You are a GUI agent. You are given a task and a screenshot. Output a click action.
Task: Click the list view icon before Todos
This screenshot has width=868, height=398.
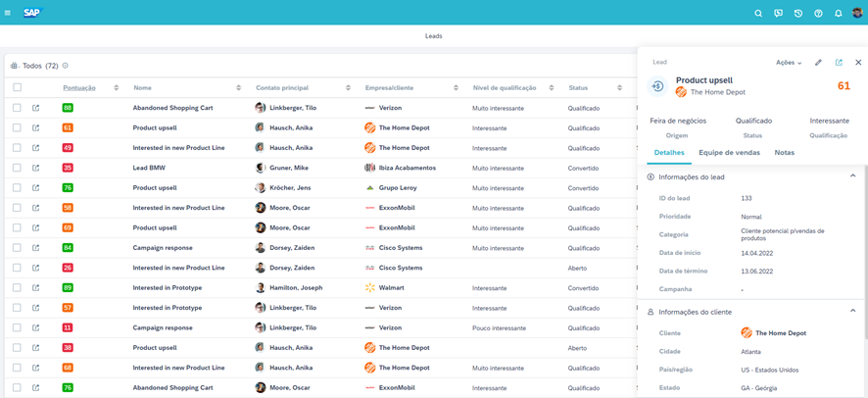[x=15, y=66]
